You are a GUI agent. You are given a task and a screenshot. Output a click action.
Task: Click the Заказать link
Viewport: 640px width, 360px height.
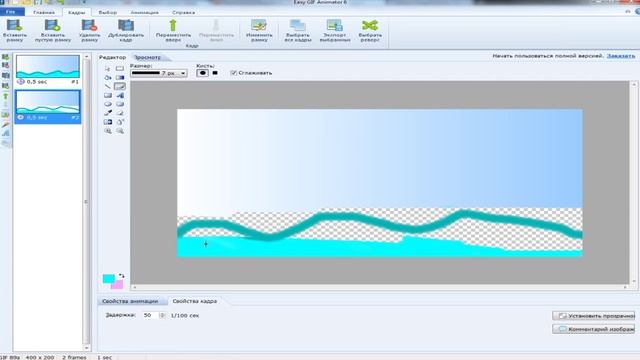point(620,56)
